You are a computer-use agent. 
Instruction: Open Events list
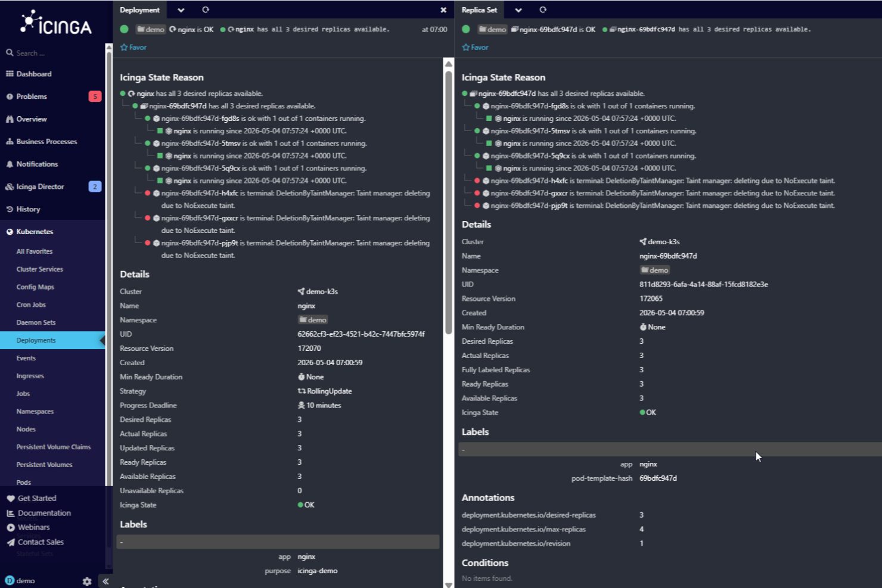point(26,358)
